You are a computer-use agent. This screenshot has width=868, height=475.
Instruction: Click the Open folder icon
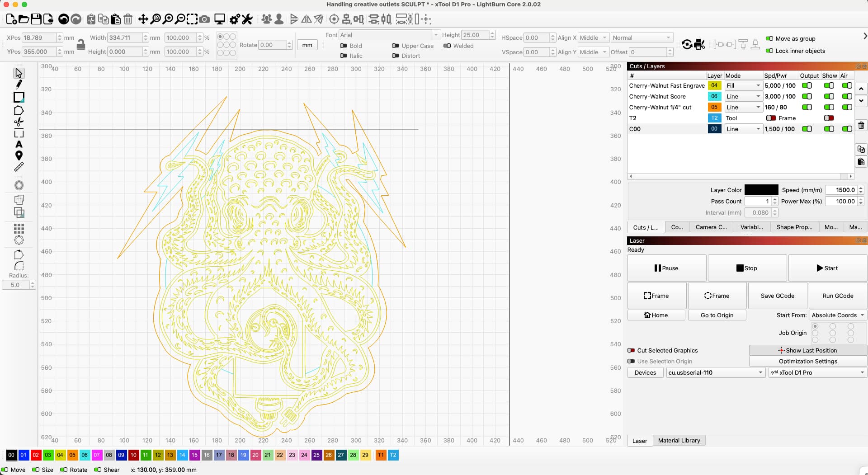24,19
